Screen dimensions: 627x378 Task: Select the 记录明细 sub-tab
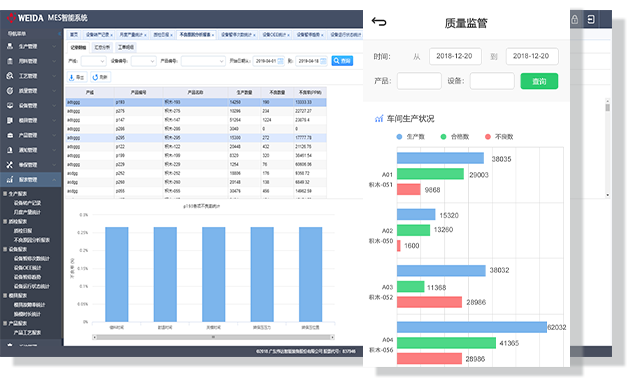point(78,47)
